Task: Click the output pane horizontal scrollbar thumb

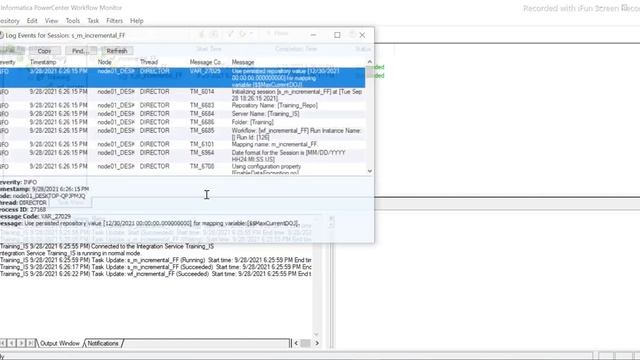Action: click(x=305, y=343)
